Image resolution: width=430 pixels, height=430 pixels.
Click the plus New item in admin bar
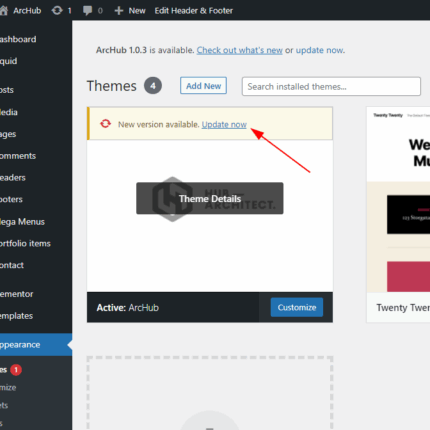click(x=130, y=11)
